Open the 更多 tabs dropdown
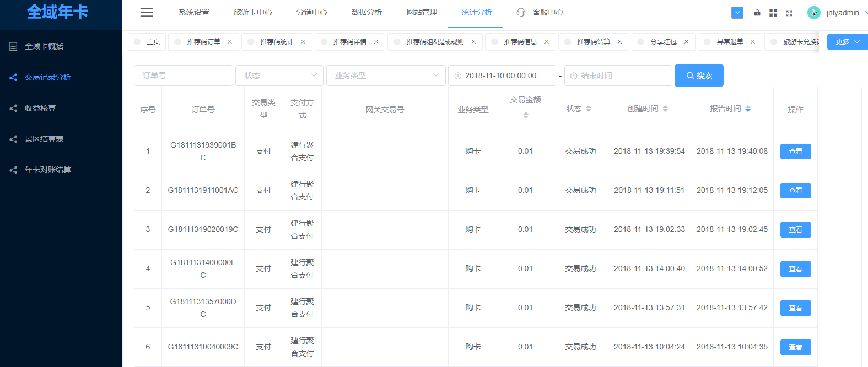Viewport: 868px width, 367px height. [847, 42]
